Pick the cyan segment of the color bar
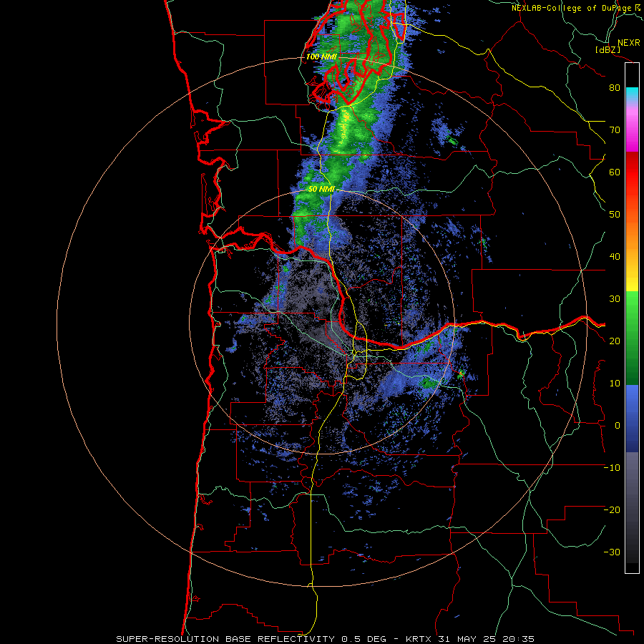644x644 pixels. pyautogui.click(x=632, y=93)
